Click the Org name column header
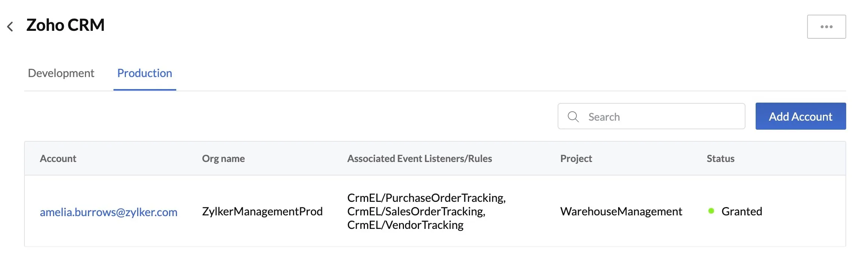Screen dimensions: 868x274 point(223,159)
